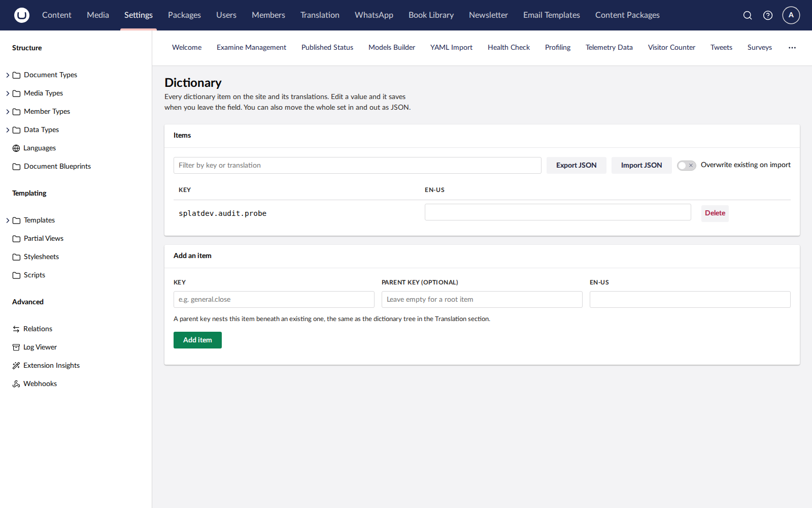
Task: Click the Member Types folder icon
Action: (x=16, y=112)
